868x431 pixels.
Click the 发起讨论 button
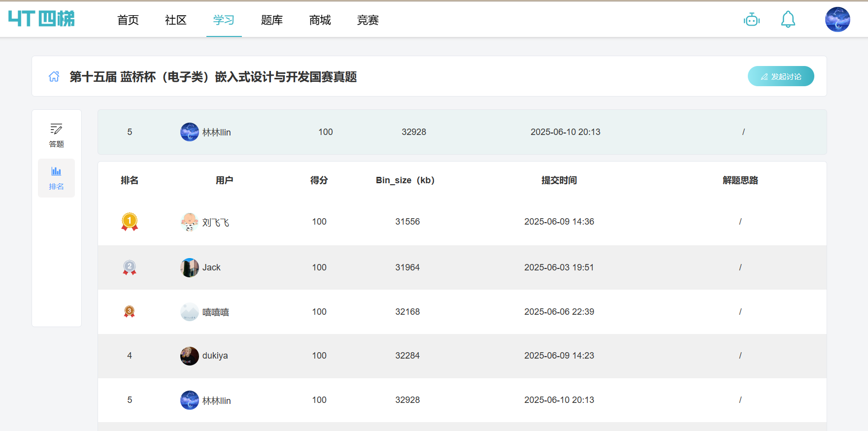coord(781,76)
